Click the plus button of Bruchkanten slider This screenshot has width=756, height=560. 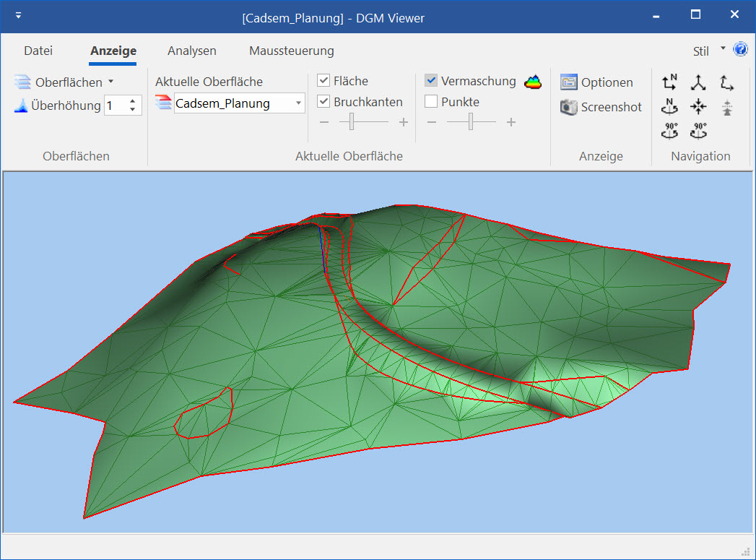point(403,122)
